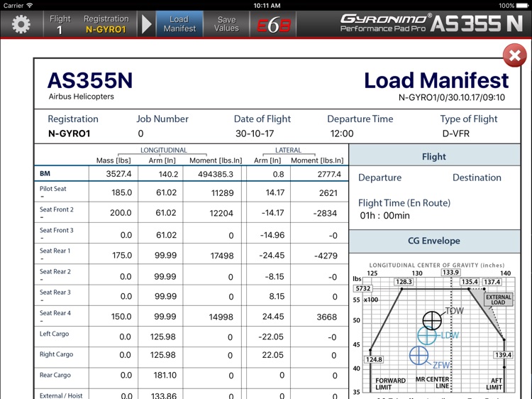The width and height of the screenshot is (532, 399).
Task: Tap the Job Number value 0
Action: [x=140, y=133]
